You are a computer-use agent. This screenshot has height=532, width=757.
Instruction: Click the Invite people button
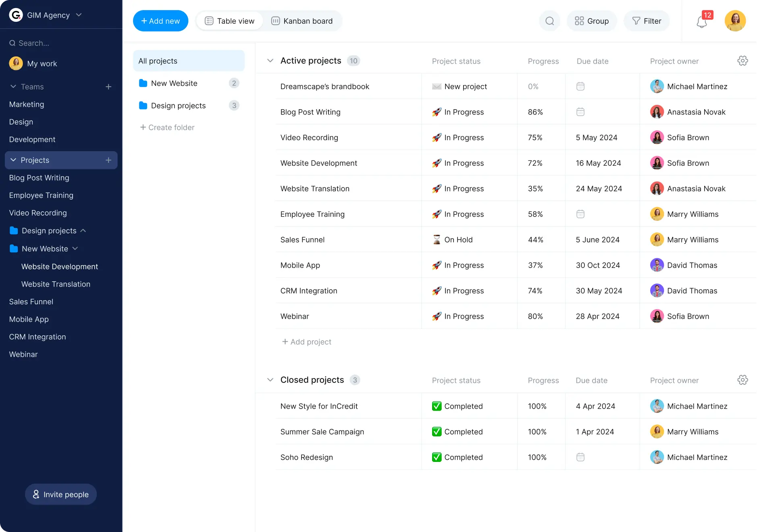coord(60,494)
